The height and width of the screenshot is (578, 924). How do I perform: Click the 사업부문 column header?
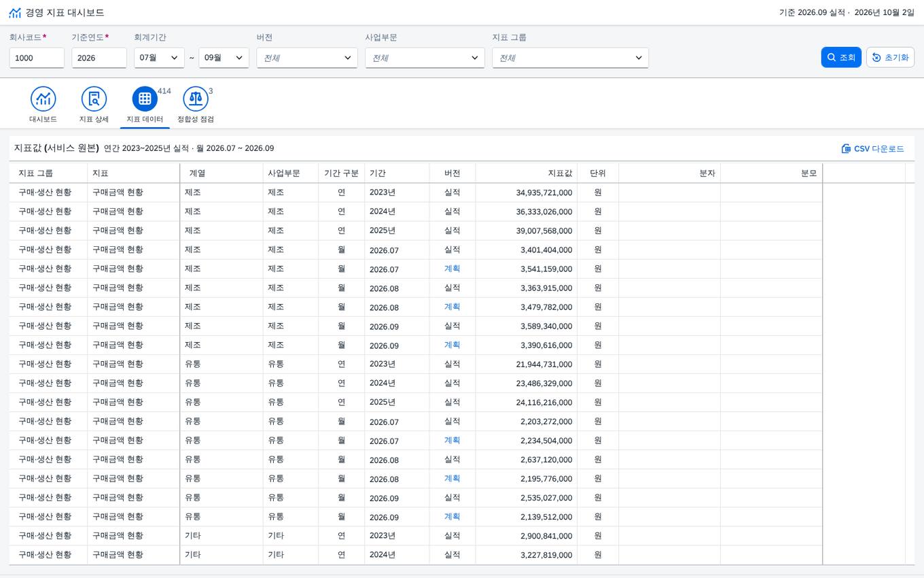(x=291, y=173)
